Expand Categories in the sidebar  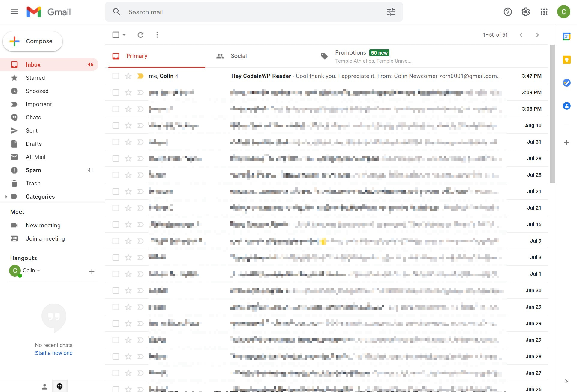click(6, 196)
